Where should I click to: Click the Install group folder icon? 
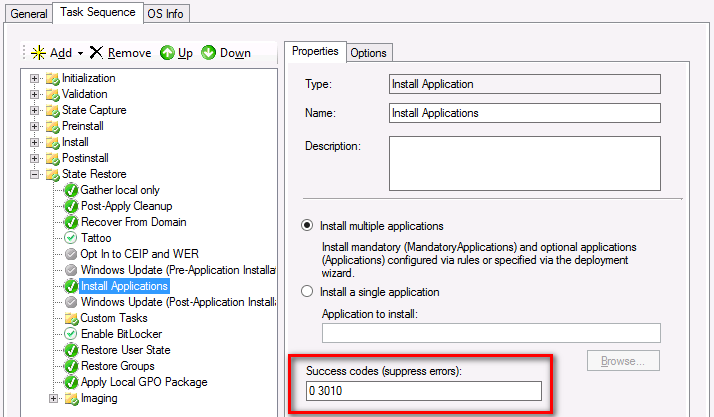click(x=53, y=142)
